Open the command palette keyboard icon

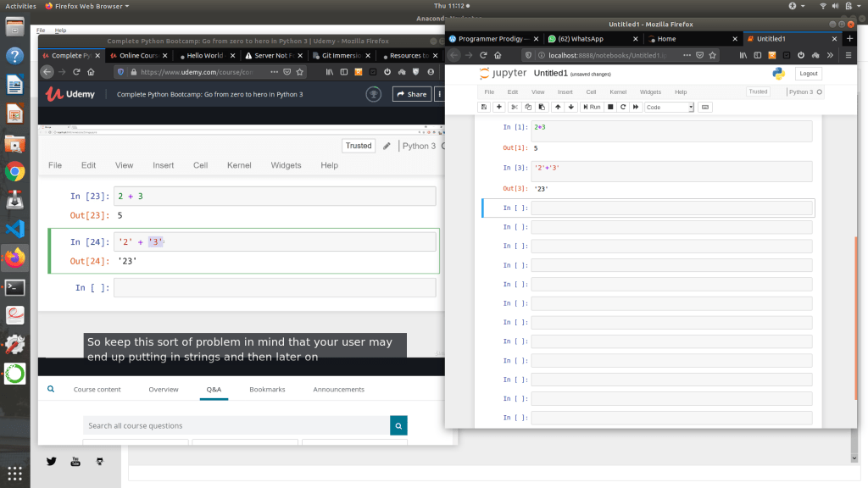click(x=705, y=108)
